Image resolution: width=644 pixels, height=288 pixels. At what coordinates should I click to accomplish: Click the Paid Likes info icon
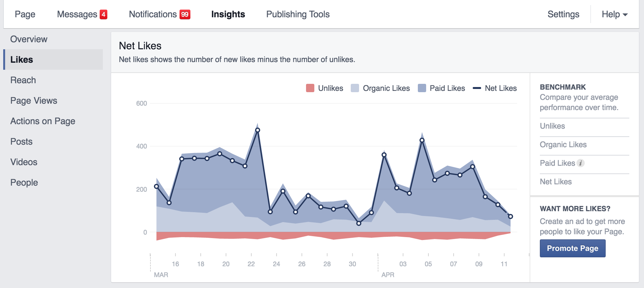pyautogui.click(x=580, y=163)
